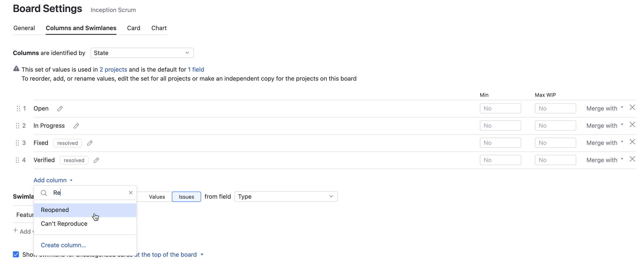Viewport: 644px width, 267px height.
Task: Open the General settings tab
Action: tap(24, 28)
